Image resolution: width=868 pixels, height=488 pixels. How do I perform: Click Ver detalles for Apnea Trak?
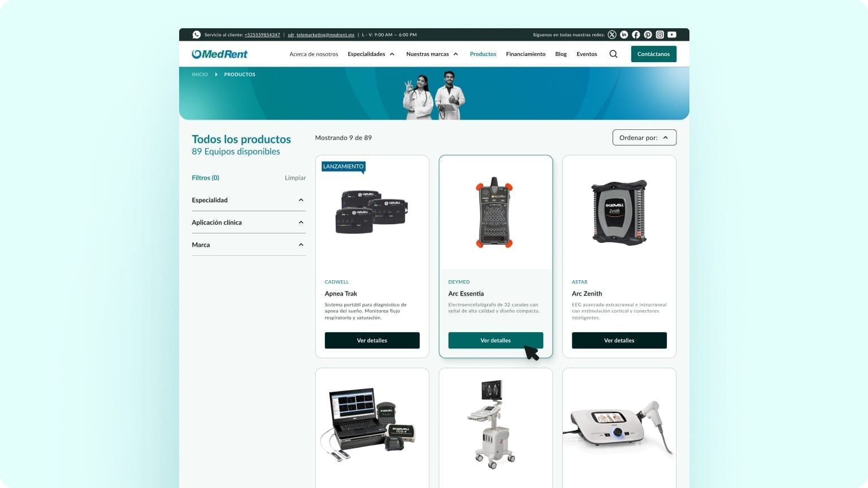372,341
